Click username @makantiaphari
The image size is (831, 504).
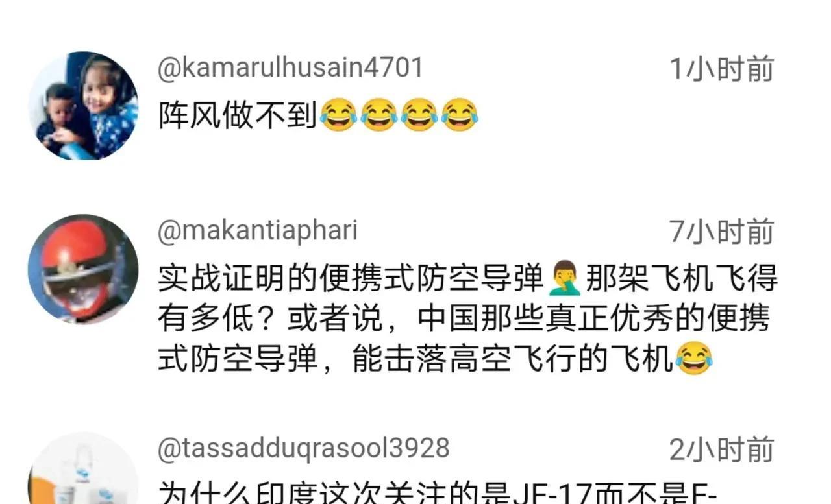[x=258, y=231]
